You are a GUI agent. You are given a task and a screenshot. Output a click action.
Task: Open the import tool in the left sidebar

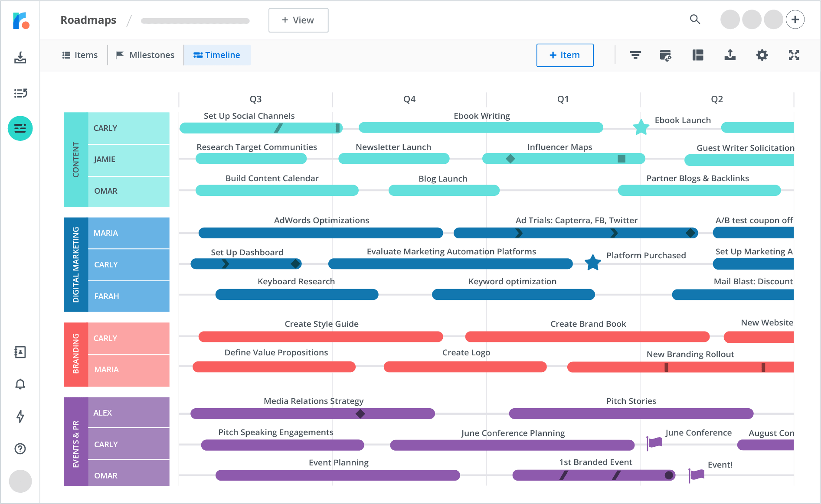20,58
